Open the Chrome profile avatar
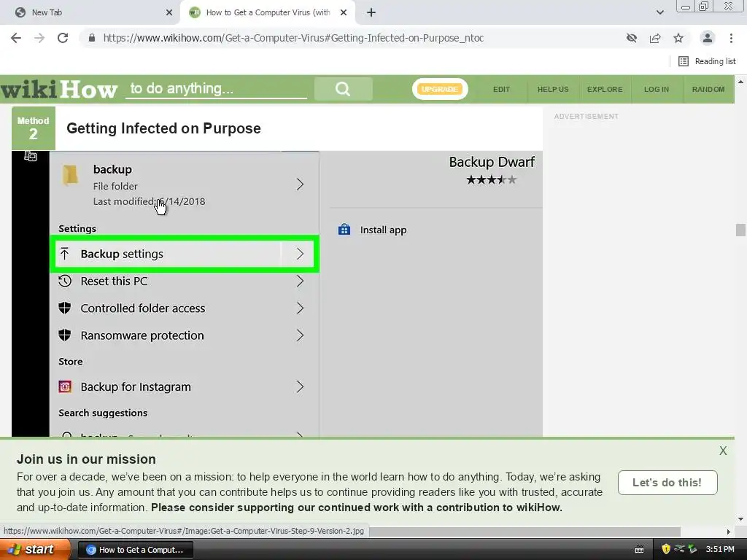747x560 pixels. [708, 38]
